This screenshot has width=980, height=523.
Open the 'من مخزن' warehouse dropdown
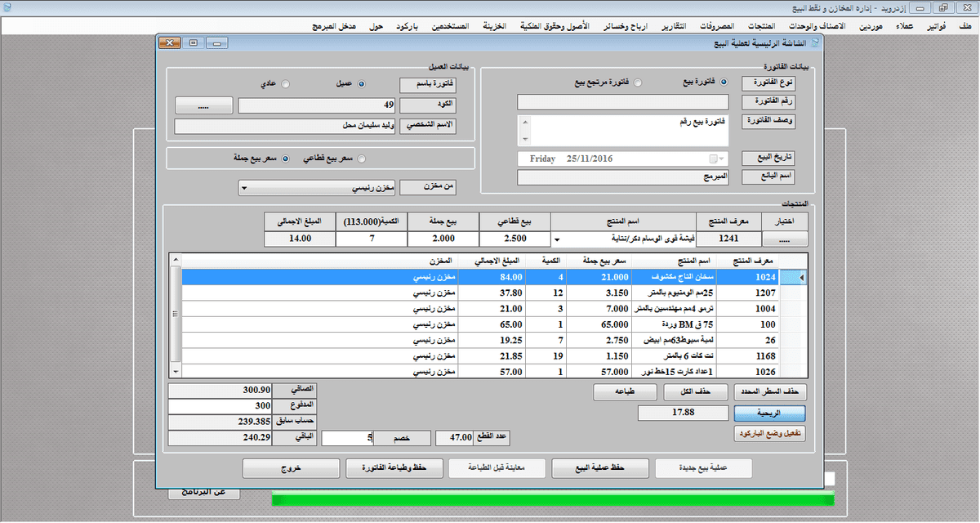(x=243, y=188)
